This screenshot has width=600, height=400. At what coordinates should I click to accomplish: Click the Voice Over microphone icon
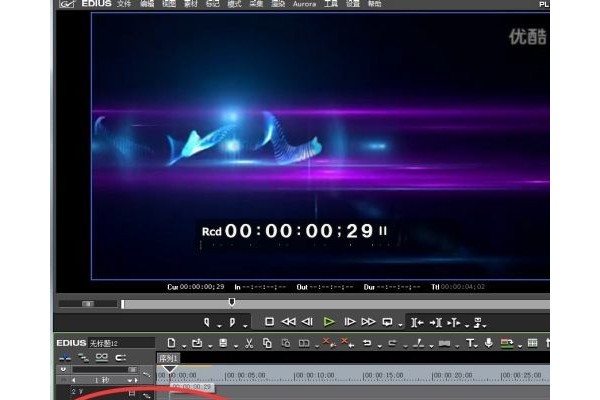(x=489, y=343)
